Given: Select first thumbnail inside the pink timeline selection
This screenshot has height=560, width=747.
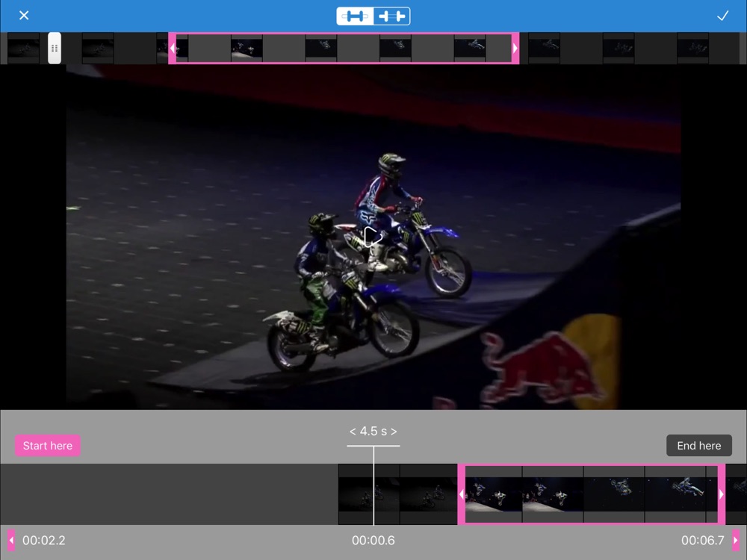Looking at the screenshot, I should click(494, 494).
